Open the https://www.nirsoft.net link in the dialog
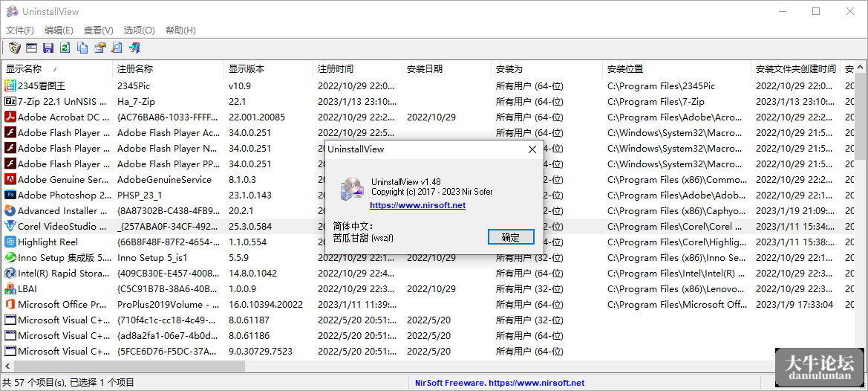 [x=417, y=205]
